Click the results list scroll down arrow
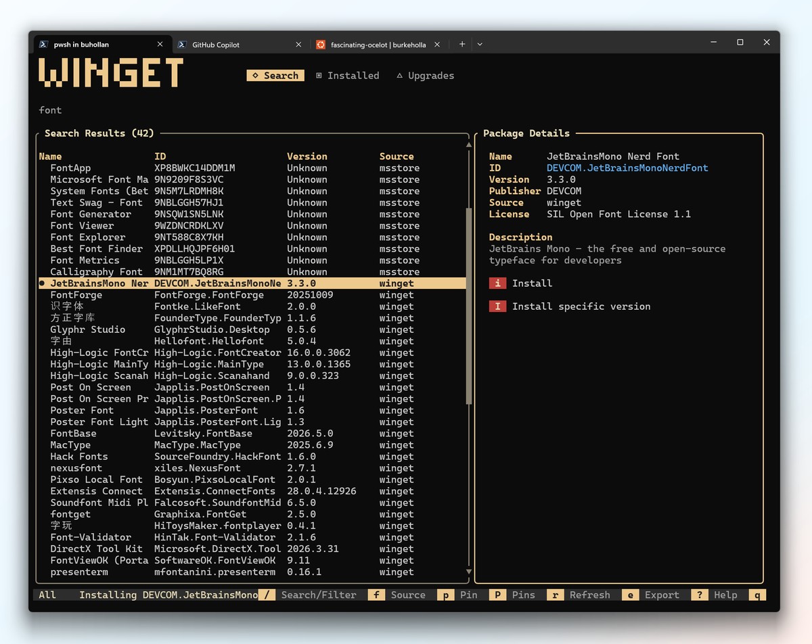The image size is (812, 644). coord(468,572)
